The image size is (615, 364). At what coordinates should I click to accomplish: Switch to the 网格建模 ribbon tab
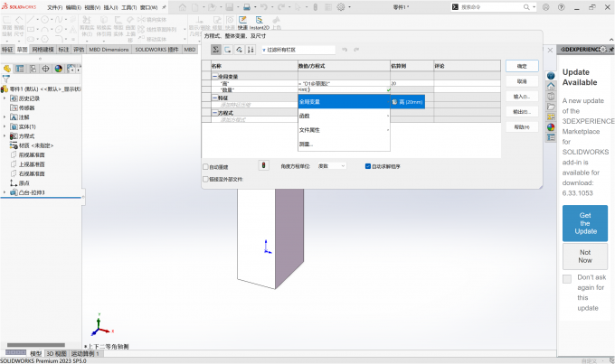pos(43,50)
